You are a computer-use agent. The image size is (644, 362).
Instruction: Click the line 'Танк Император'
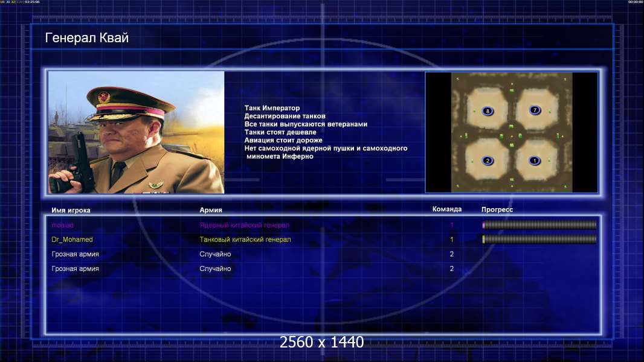272,108
